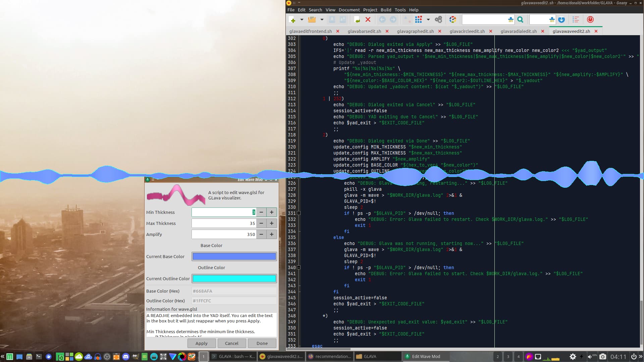Click the Reload file toolbar icon

(357, 20)
